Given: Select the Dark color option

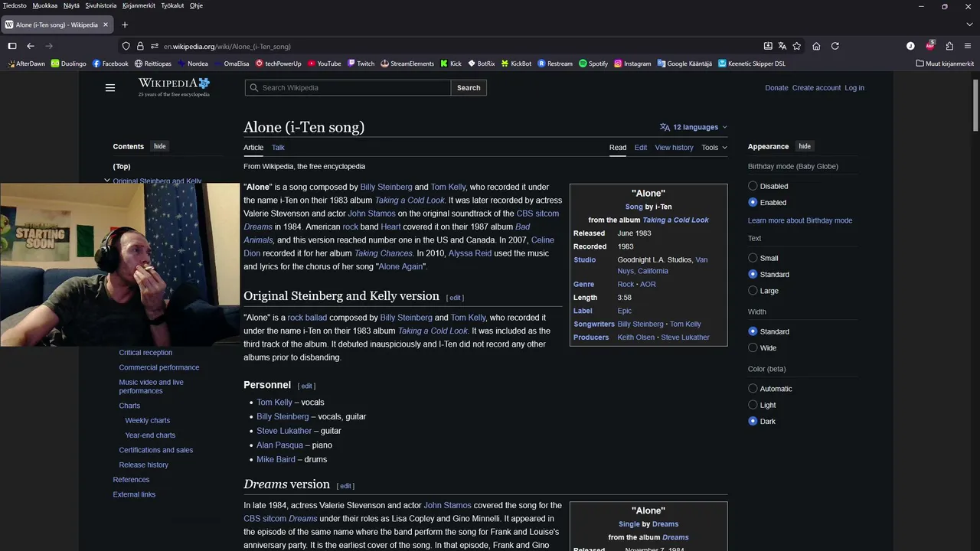Looking at the screenshot, I should coord(753,421).
